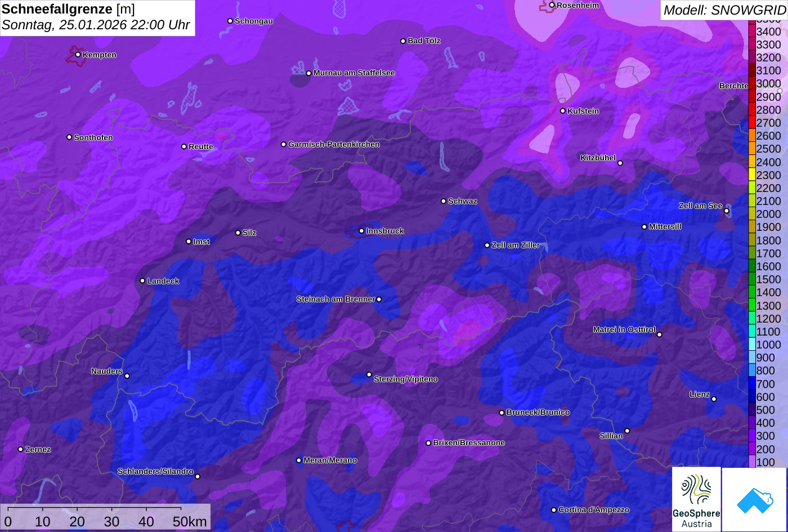Click the 3400 legend value

point(769,32)
